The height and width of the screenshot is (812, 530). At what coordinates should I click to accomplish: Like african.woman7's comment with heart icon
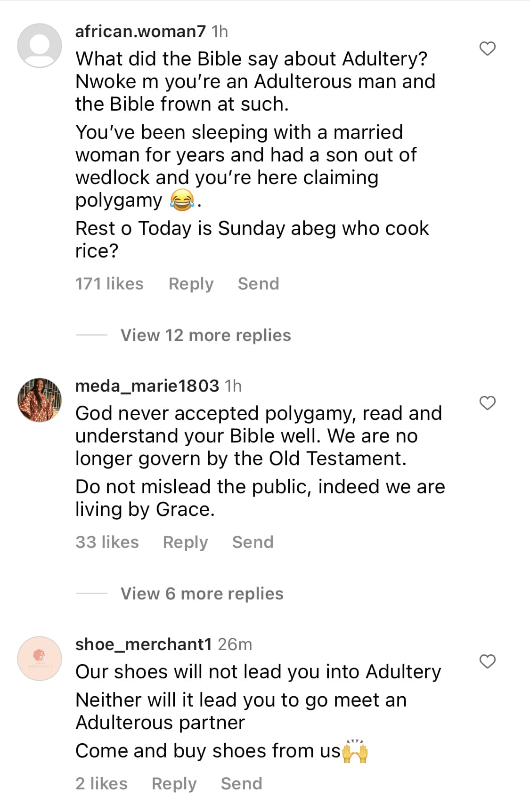point(487,48)
